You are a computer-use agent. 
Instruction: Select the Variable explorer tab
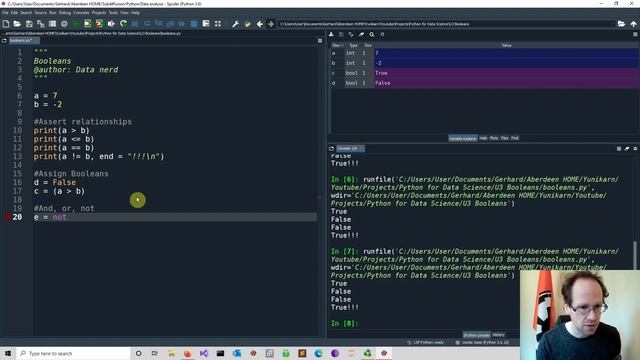tap(462, 138)
